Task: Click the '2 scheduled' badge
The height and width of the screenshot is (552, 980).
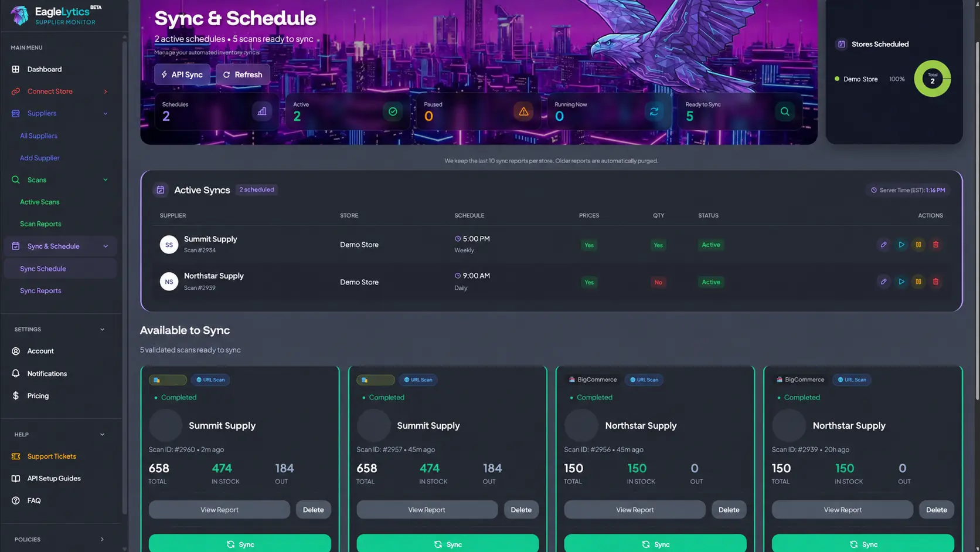Action: coord(257,190)
